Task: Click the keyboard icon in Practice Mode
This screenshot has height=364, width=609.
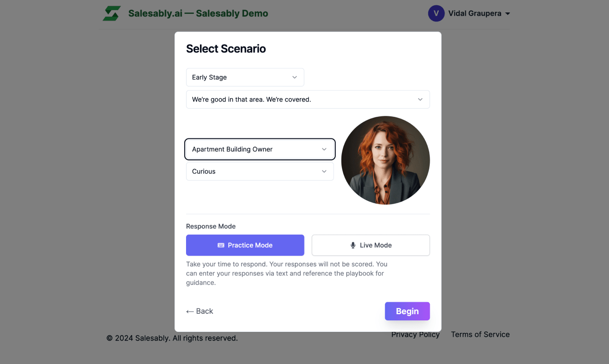Action: click(221, 245)
